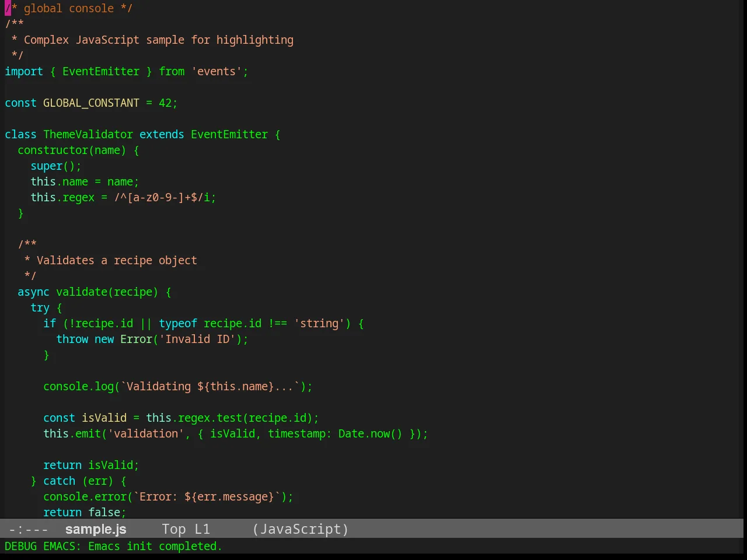The image size is (747, 560).
Task: Click the (JavaScript) major mode indicator
Action: [x=301, y=529]
